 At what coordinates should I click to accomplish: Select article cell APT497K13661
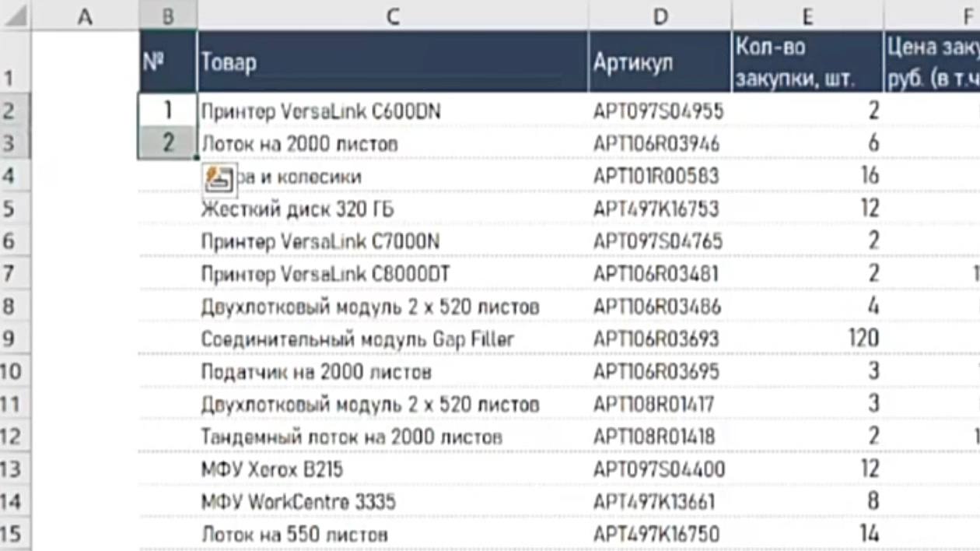click(x=660, y=502)
